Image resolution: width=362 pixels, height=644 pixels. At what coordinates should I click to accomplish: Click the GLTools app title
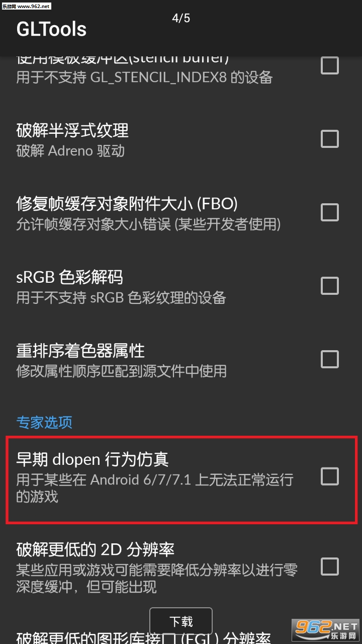click(x=51, y=29)
